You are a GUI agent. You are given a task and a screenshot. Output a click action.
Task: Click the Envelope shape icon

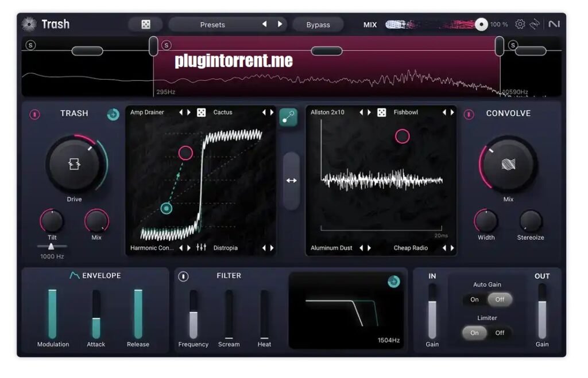(x=74, y=276)
